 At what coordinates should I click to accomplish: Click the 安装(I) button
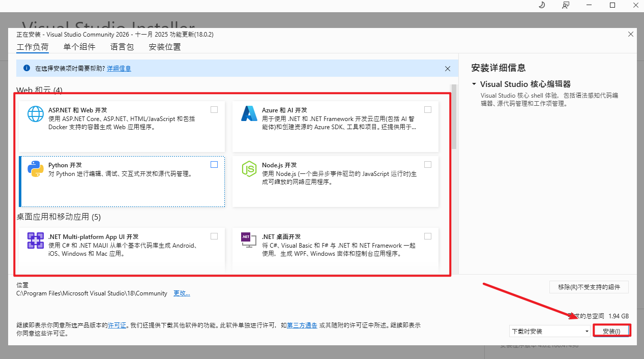coord(611,331)
